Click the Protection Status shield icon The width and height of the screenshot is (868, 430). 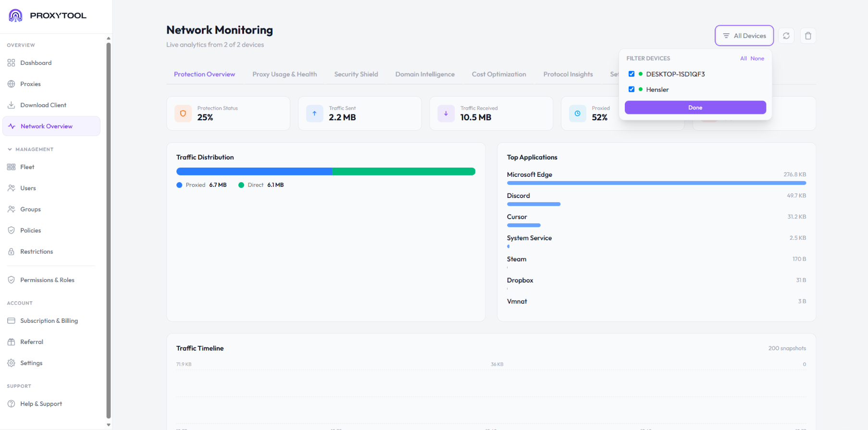tap(183, 113)
